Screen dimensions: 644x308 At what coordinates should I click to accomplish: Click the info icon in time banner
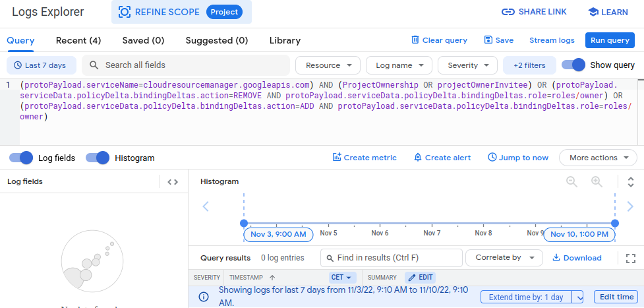(x=203, y=297)
